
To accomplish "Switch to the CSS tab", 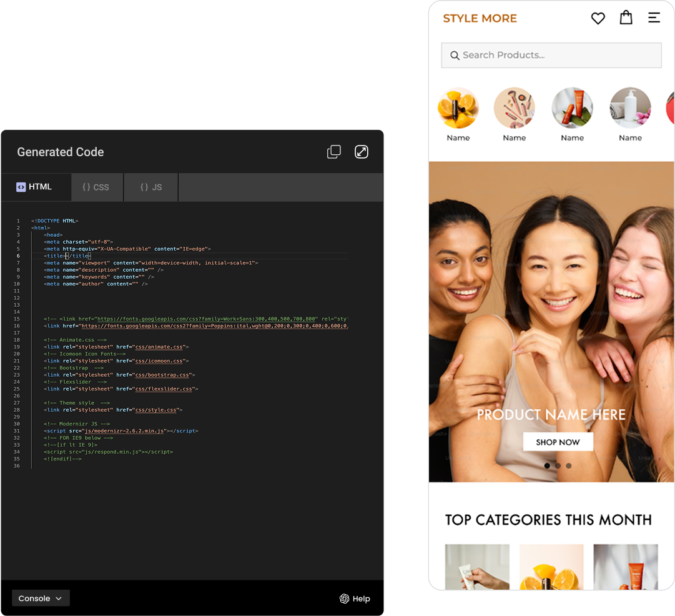I will pyautogui.click(x=96, y=187).
